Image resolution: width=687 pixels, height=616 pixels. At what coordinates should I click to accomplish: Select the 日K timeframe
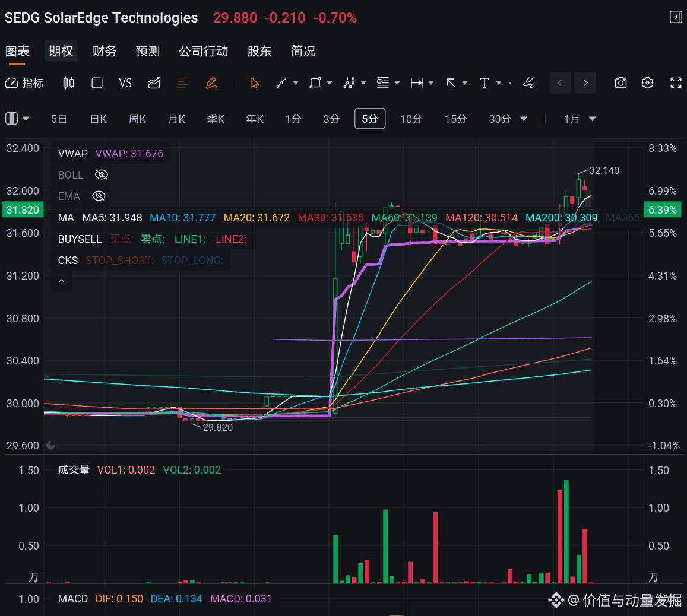pyautogui.click(x=98, y=119)
